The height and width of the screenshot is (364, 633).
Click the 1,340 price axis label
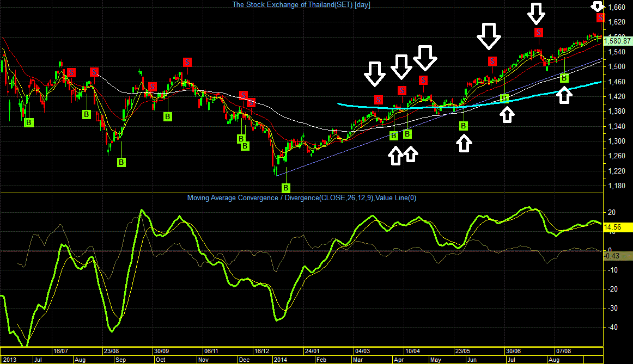(617, 127)
